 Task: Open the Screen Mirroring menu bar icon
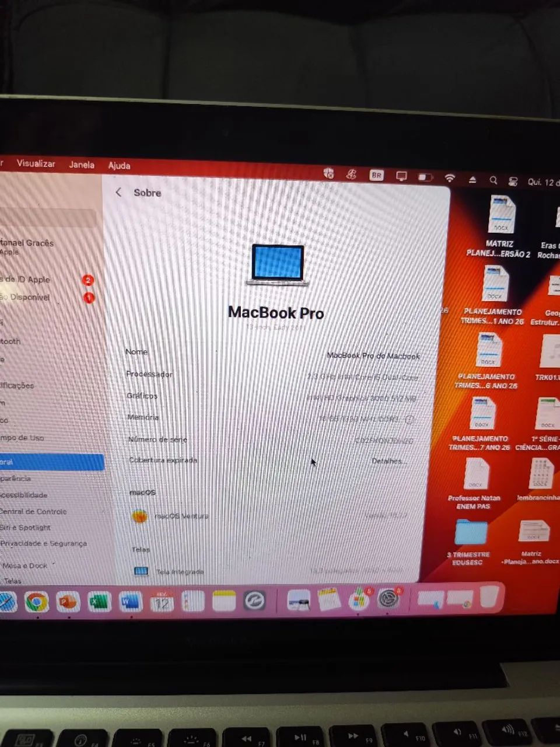pos(401,176)
